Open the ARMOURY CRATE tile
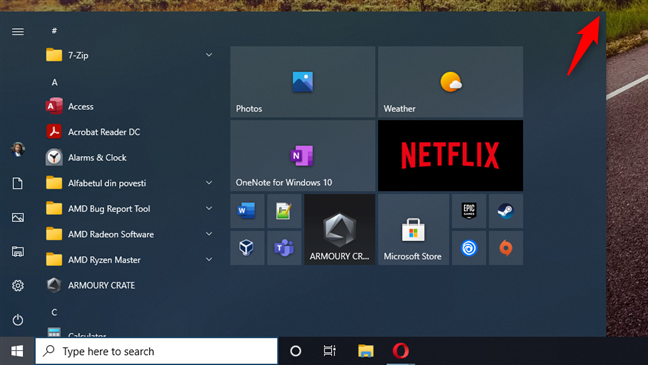Viewport: 648px width, 365px height. 340,229
